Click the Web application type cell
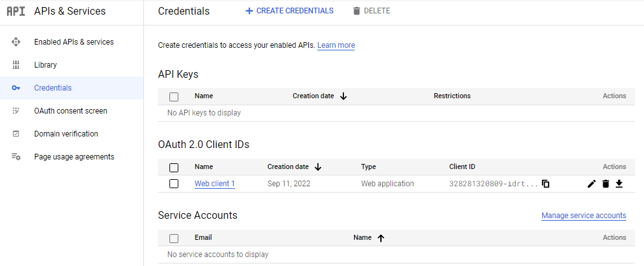644x266 pixels. (387, 184)
